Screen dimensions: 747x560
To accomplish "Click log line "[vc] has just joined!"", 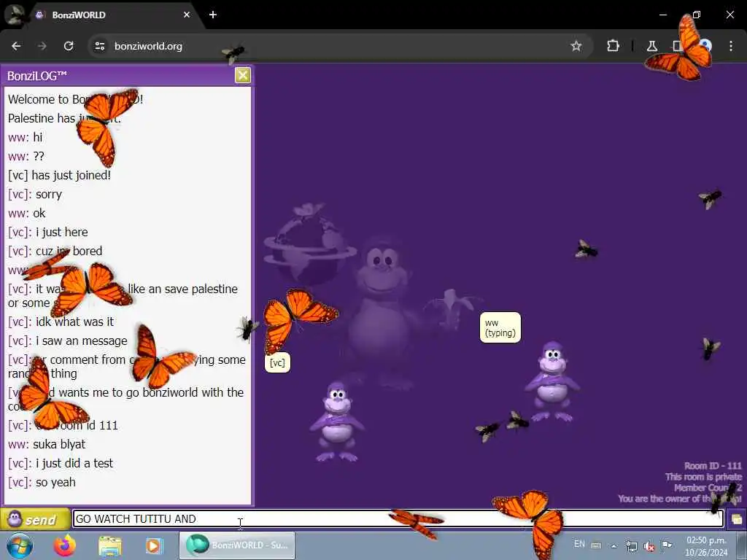I will click(60, 175).
